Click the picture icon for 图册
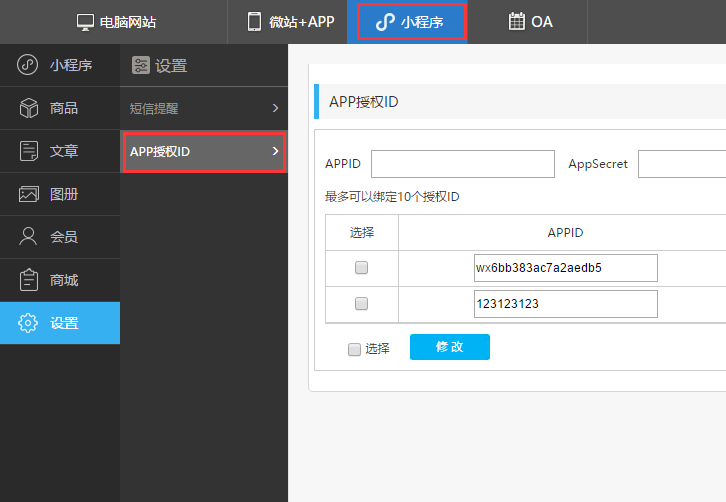The height and width of the screenshot is (502, 726). pos(29,194)
